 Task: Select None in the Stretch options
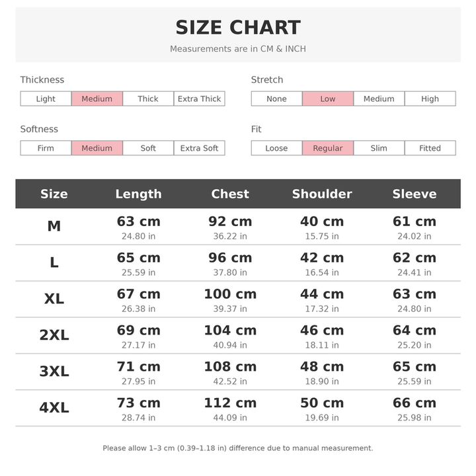276,99
